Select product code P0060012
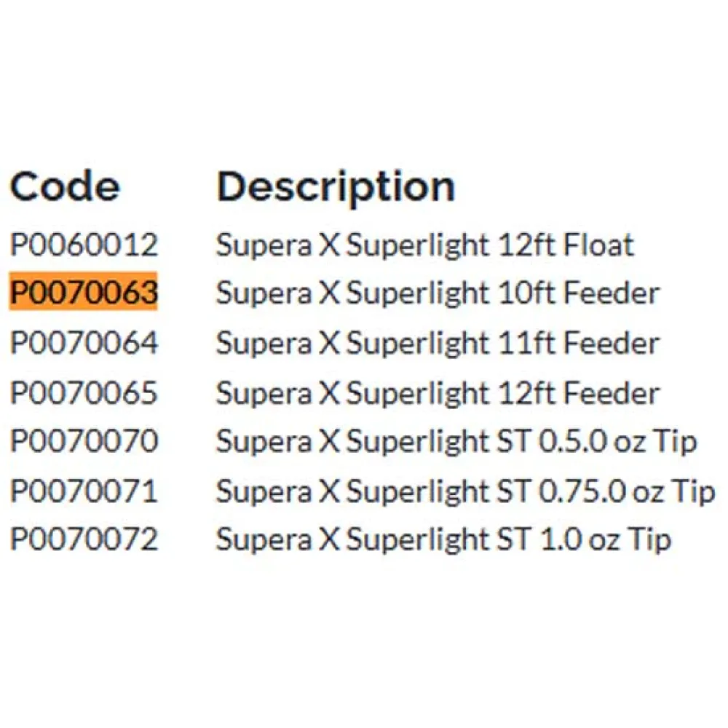 click(84, 245)
